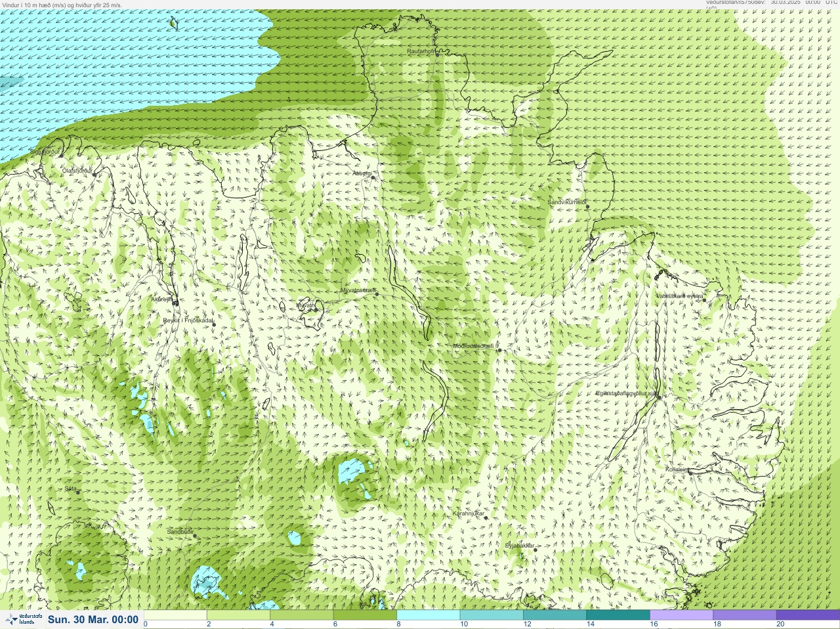Viewport: 840px width, 629px height.
Task: Click the Sandbúðir station label
Action: [x=179, y=532]
